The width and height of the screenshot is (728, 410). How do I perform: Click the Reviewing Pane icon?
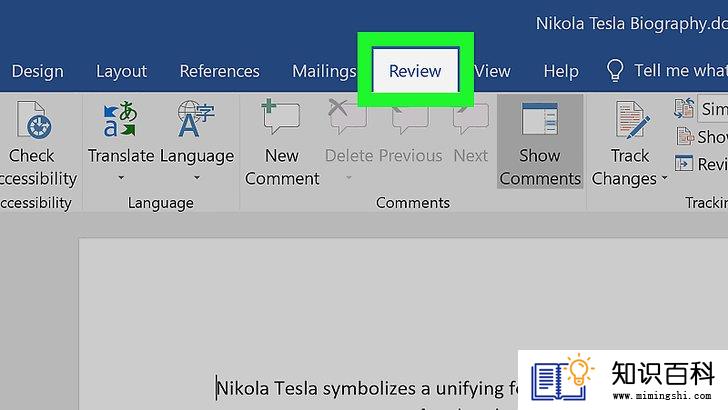pos(684,163)
